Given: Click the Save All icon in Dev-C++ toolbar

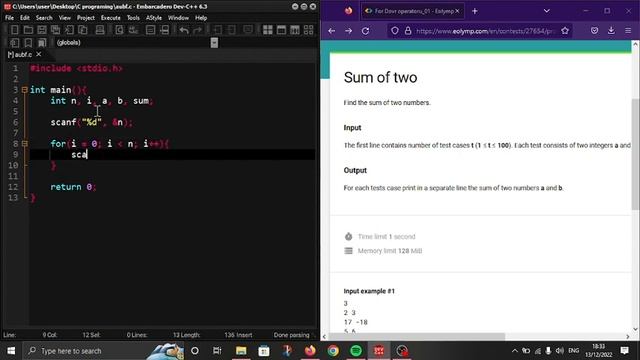Looking at the screenshot, I should [56, 30].
